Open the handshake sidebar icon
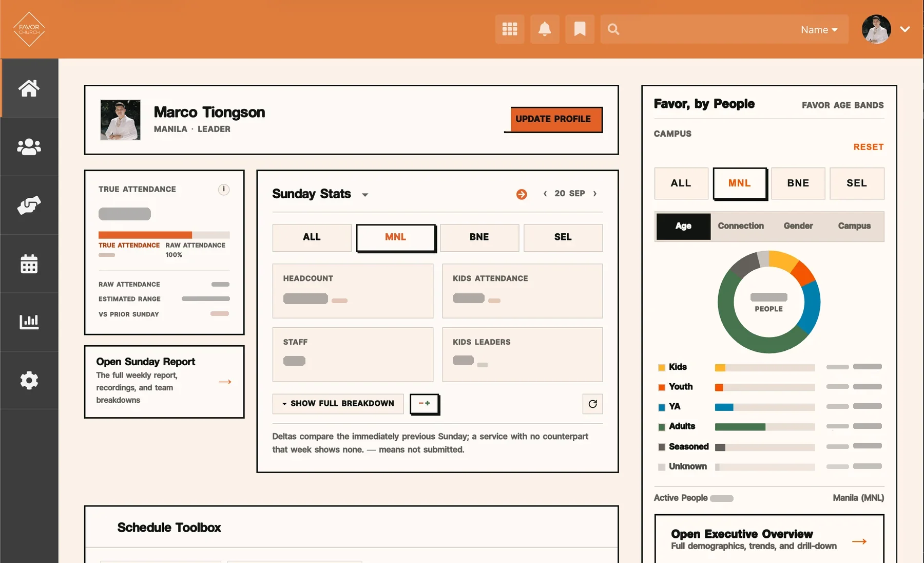Image resolution: width=924 pixels, height=563 pixels. tap(29, 205)
